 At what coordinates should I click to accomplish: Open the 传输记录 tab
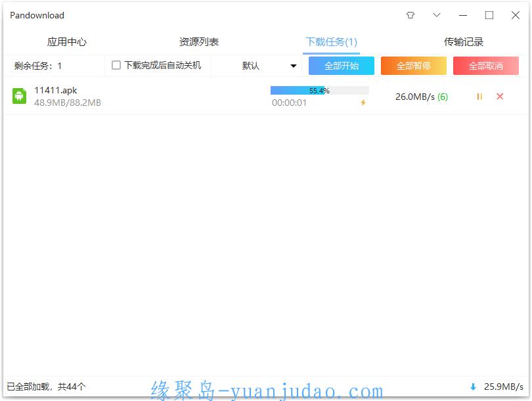pyautogui.click(x=464, y=42)
